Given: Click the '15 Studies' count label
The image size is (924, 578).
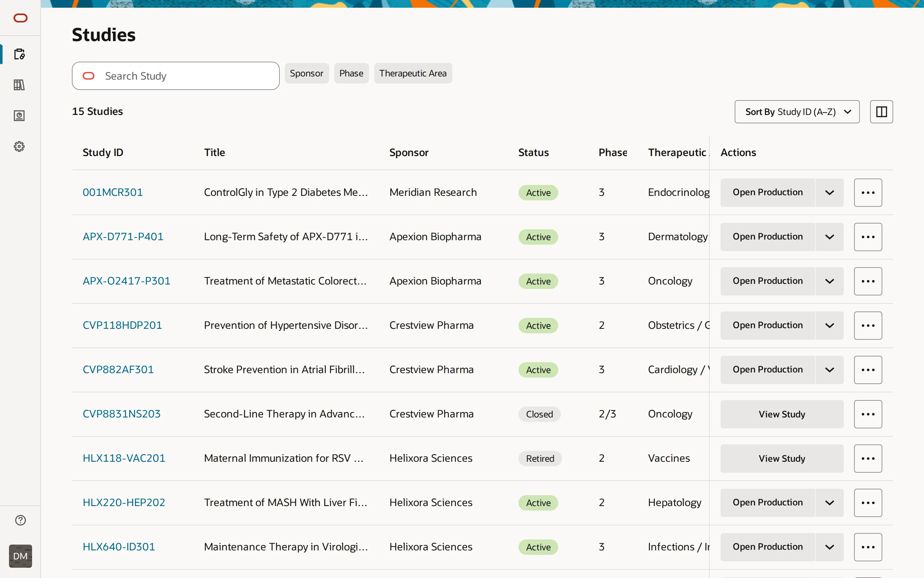Looking at the screenshot, I should 97,112.
